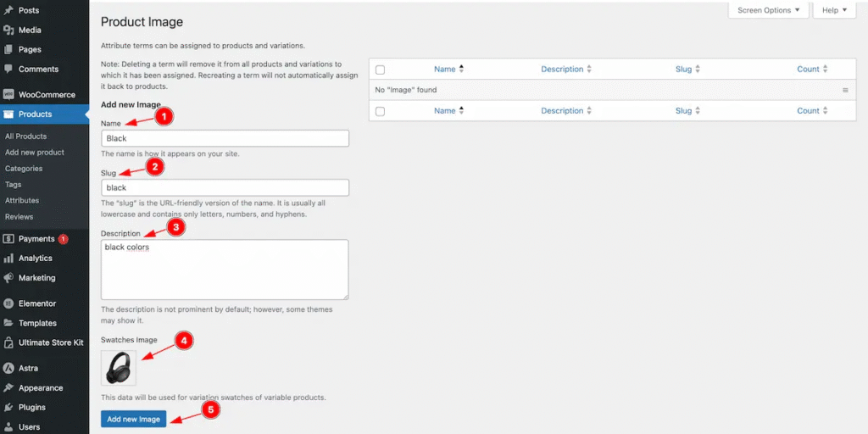Click the Elementor icon in the sidebar
The width and height of the screenshot is (868, 434).
(x=8, y=303)
